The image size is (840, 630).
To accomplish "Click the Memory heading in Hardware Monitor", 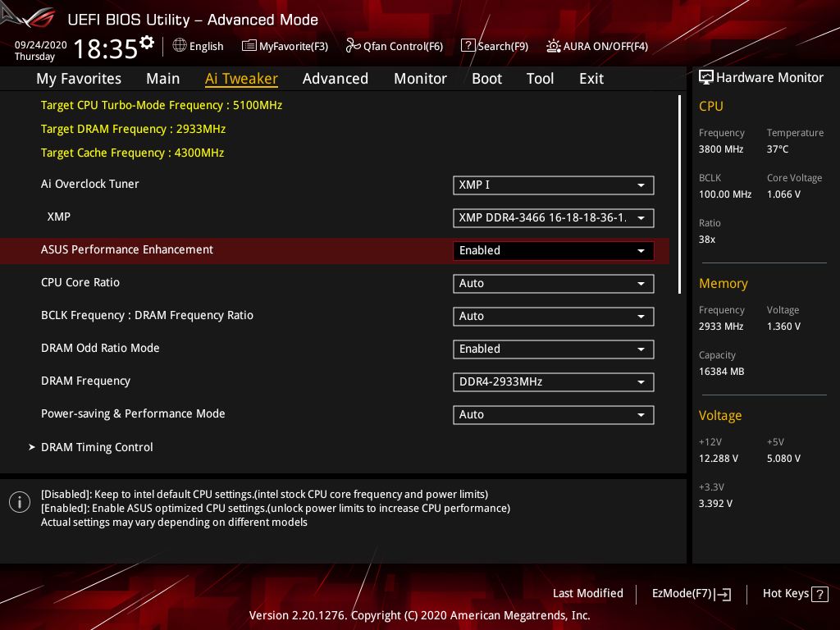I will (x=724, y=283).
